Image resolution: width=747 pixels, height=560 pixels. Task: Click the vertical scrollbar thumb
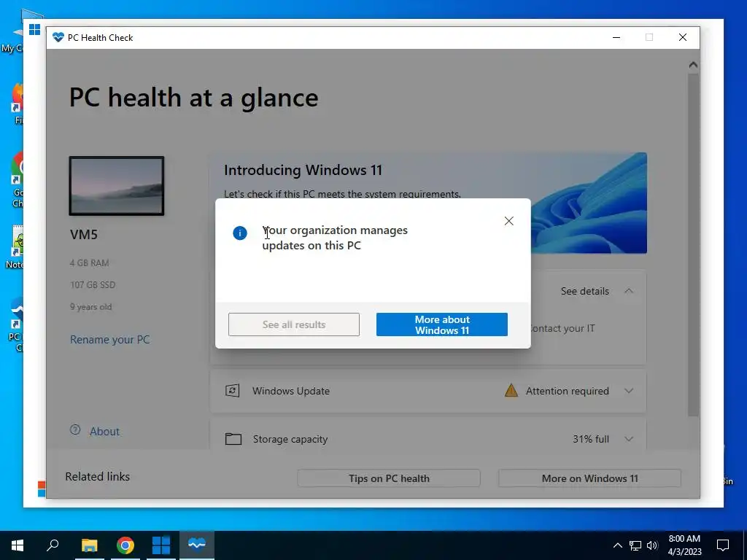click(x=693, y=245)
